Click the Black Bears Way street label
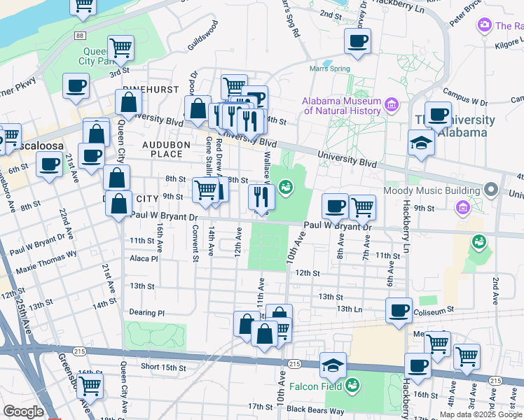This screenshot has height=420, width=524. point(315,409)
